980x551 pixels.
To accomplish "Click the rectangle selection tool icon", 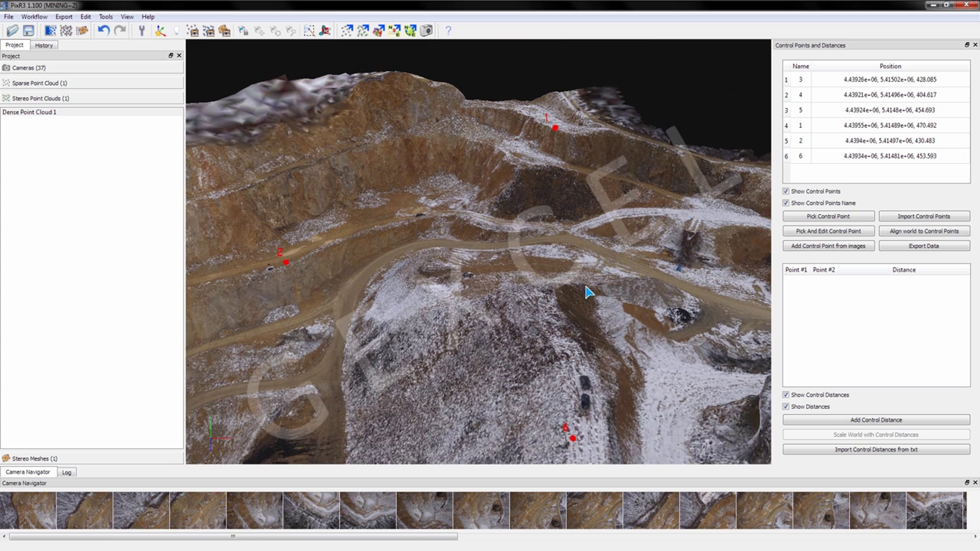I will click(309, 31).
